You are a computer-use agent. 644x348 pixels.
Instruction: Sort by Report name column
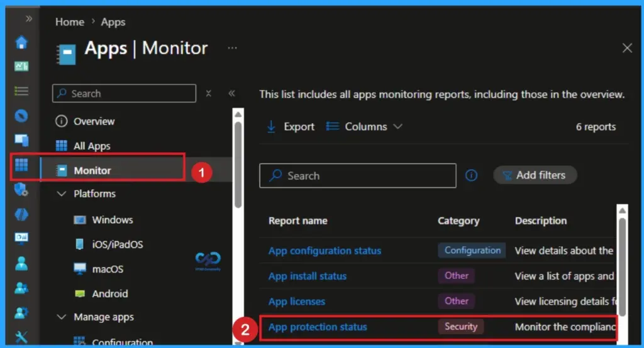click(x=297, y=220)
